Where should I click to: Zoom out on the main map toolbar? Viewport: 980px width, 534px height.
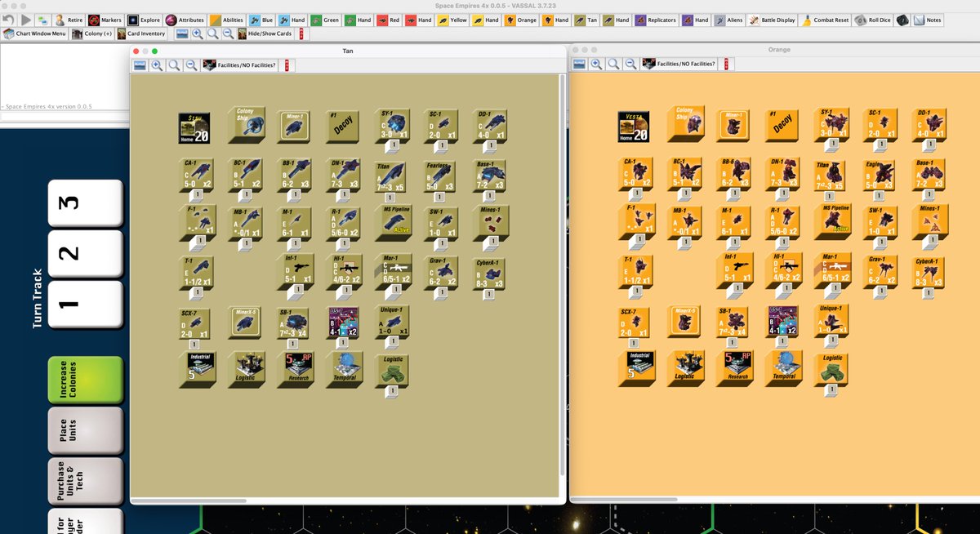coord(228,33)
